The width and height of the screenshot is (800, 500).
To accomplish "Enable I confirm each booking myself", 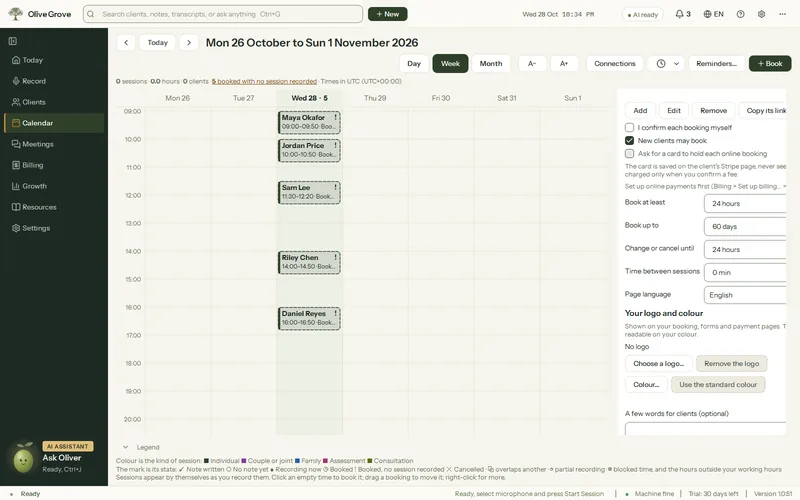I will pos(630,128).
